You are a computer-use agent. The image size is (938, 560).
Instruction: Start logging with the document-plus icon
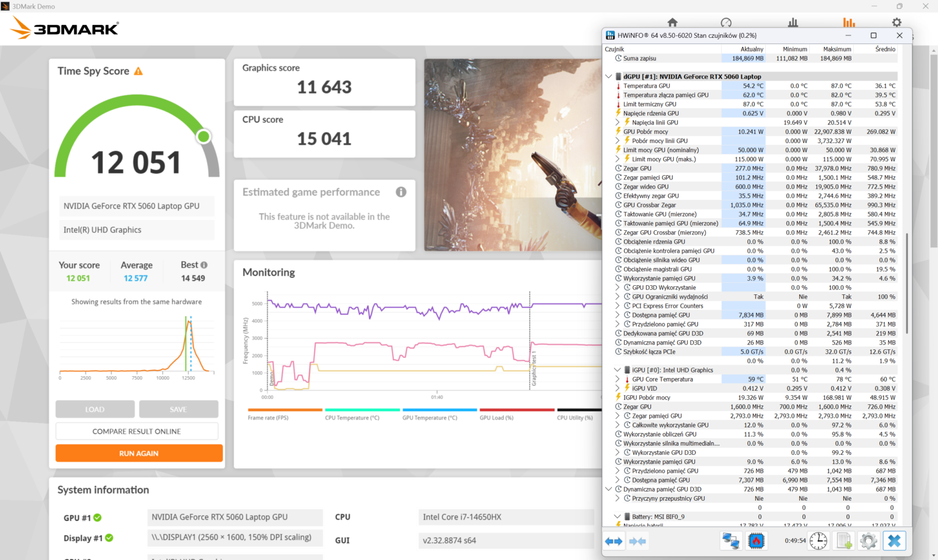(x=844, y=541)
